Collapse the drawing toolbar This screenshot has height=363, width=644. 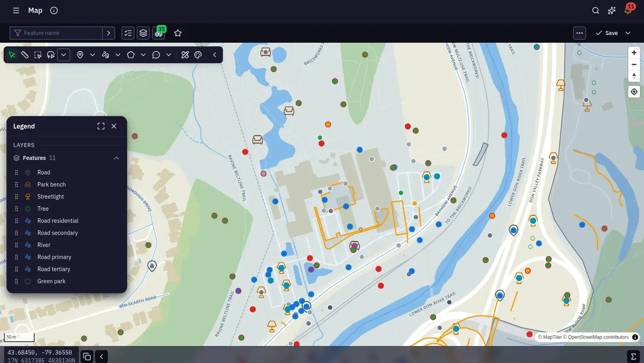pyautogui.click(x=215, y=55)
